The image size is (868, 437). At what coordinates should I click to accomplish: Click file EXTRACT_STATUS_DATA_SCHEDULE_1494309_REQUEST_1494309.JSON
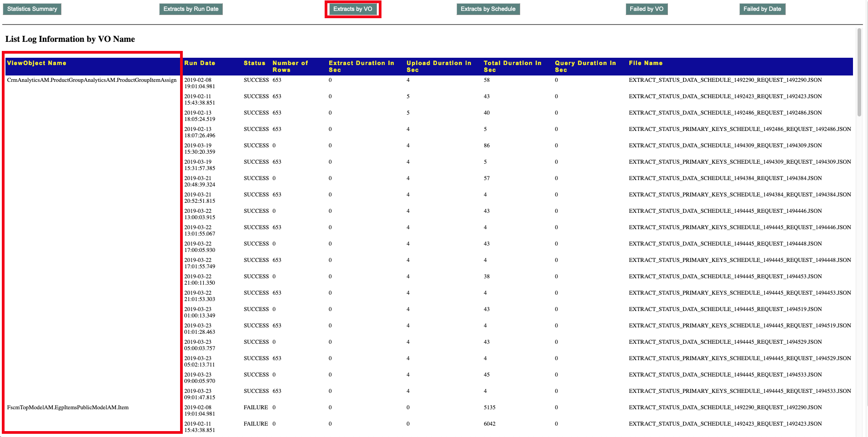725,146
